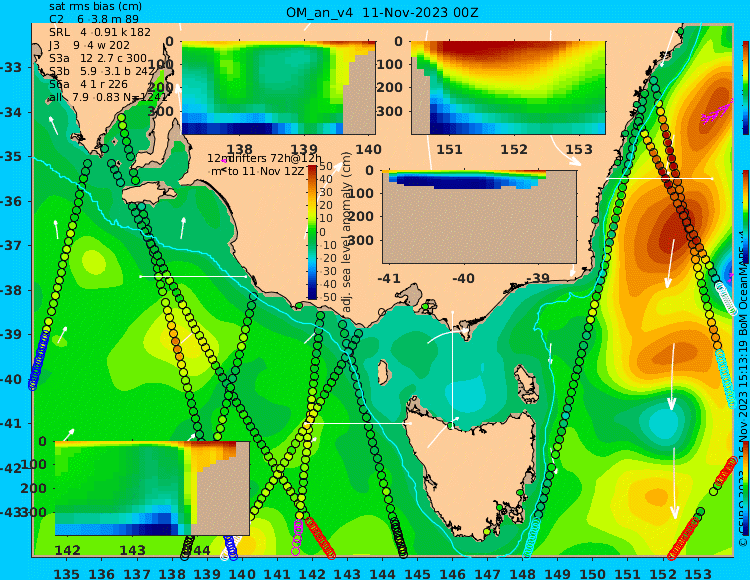This screenshot has height=580, width=750.
Task: Click the white section line near 37.7S
Action: click(193, 276)
